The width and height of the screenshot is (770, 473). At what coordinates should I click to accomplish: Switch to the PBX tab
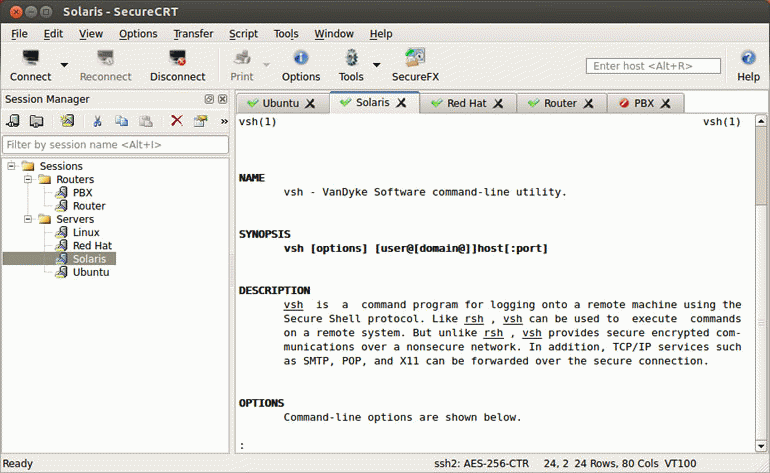pyautogui.click(x=644, y=103)
